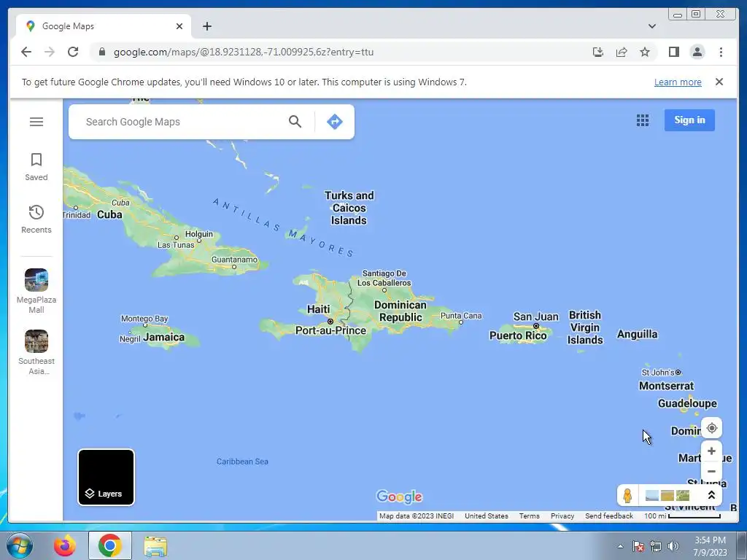The height and width of the screenshot is (560, 747).
Task: Go back in the Chrome toolbar
Action: coord(26,52)
